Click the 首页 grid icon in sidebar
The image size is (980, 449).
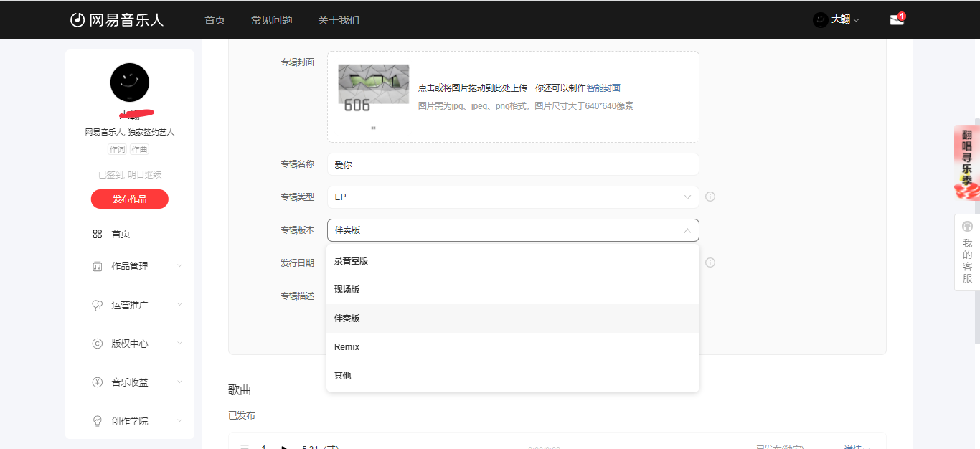point(98,234)
